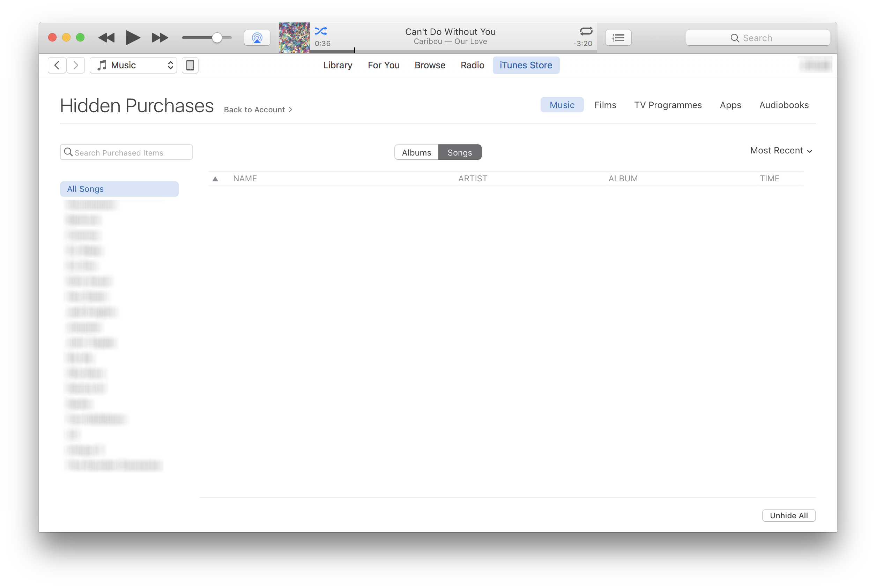Viewport: 876px width, 588px height.
Task: Skip forward to the next track
Action: pos(160,38)
